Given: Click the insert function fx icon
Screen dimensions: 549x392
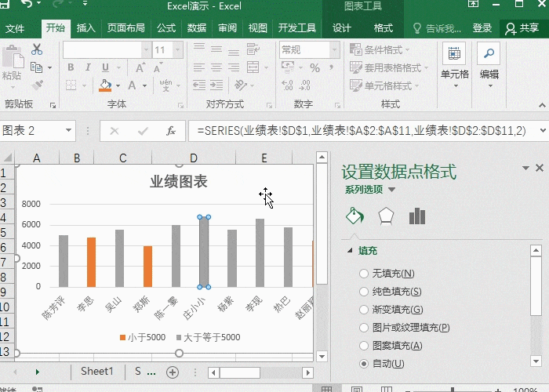Looking at the screenshot, I should click(171, 131).
